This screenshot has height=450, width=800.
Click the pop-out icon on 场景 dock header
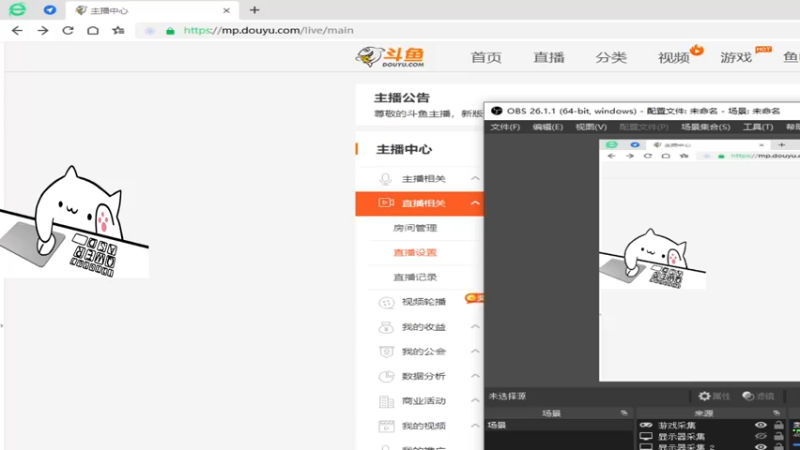point(624,413)
